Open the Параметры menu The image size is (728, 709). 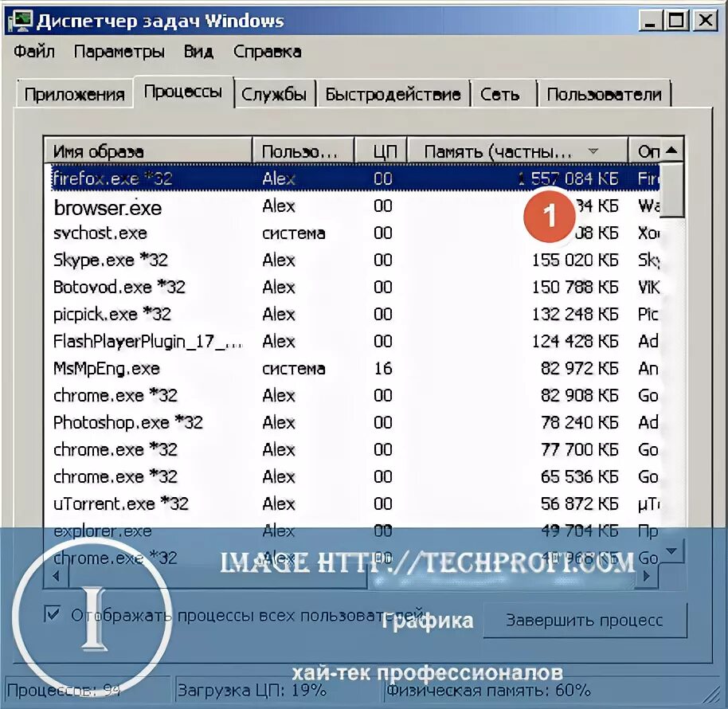point(119,51)
